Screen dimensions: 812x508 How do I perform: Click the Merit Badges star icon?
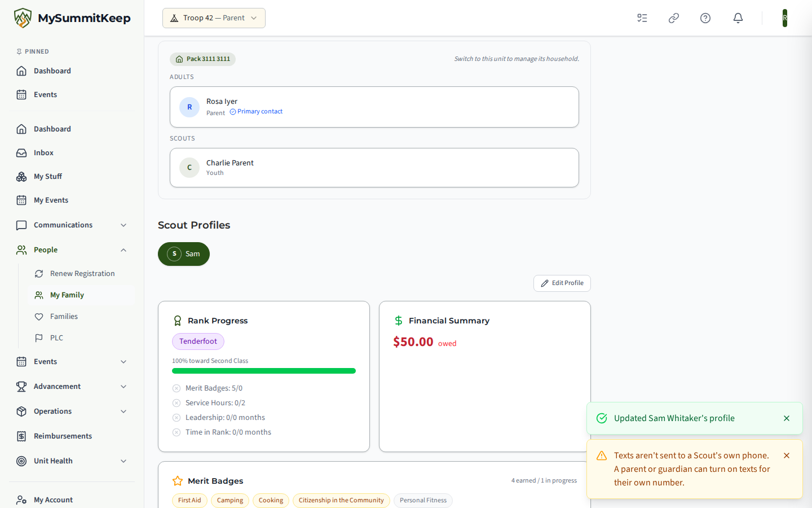(178, 481)
